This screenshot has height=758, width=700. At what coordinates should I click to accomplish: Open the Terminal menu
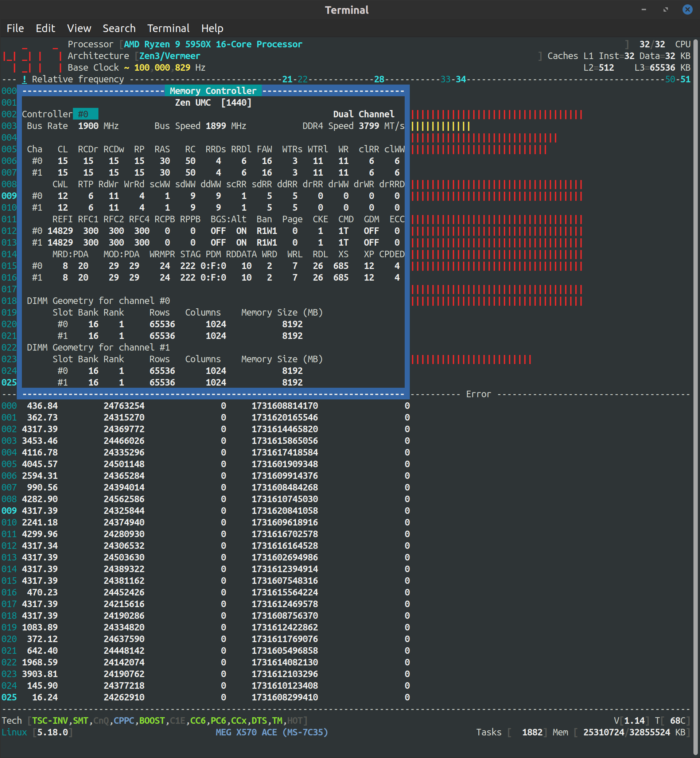(168, 28)
